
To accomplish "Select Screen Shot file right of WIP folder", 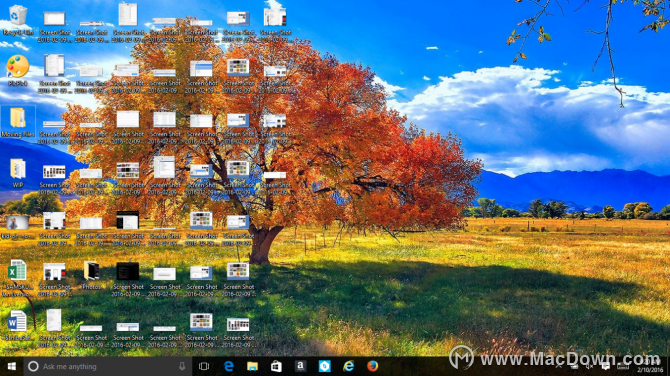I will coord(54,179).
